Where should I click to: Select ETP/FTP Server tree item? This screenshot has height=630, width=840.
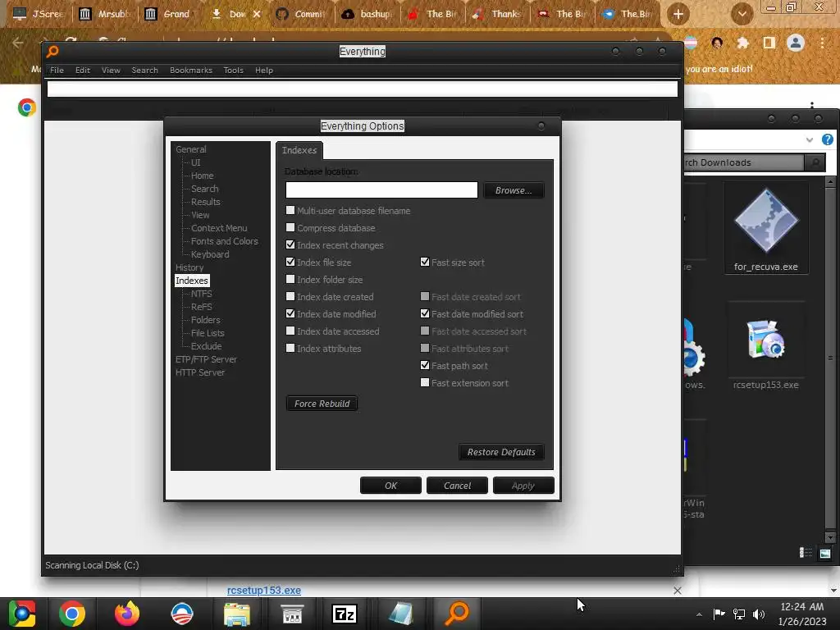click(206, 359)
